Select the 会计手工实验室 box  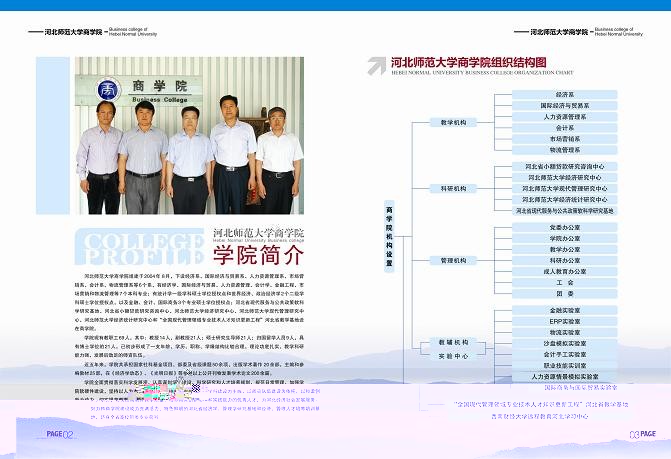coord(564,355)
